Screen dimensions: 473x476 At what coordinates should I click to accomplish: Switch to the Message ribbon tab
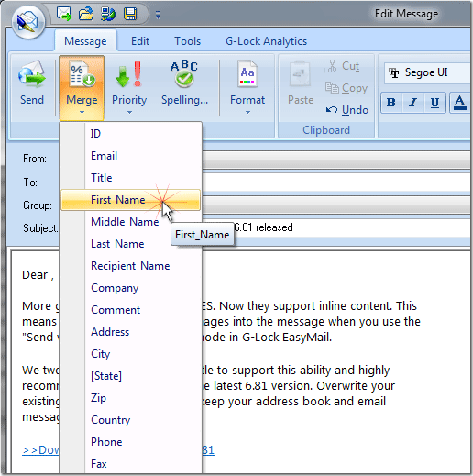(x=85, y=41)
